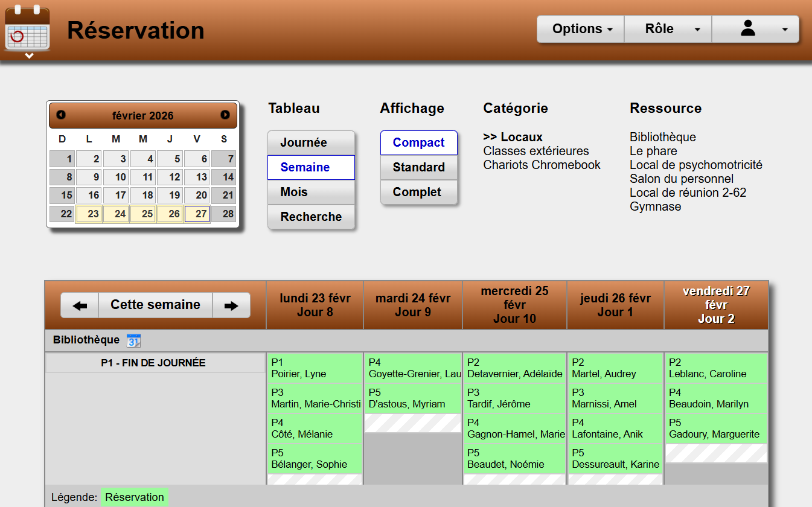The height and width of the screenshot is (507, 812).
Task: Select February 24 in the mini calendar
Action: pyautogui.click(x=116, y=214)
